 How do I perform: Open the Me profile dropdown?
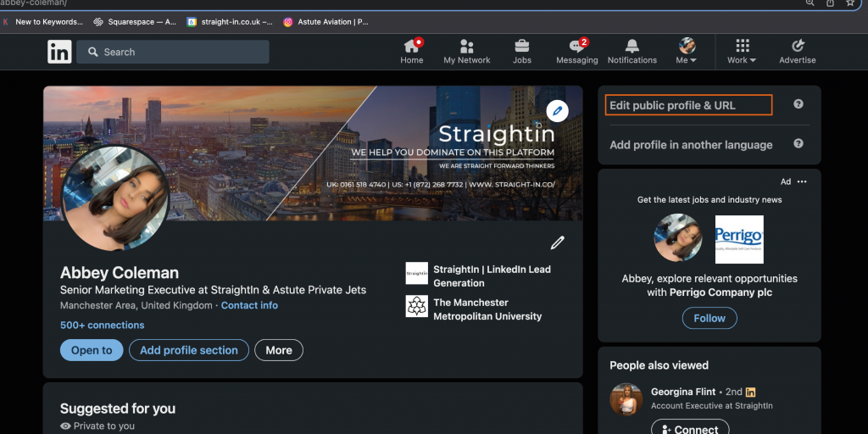tap(687, 52)
